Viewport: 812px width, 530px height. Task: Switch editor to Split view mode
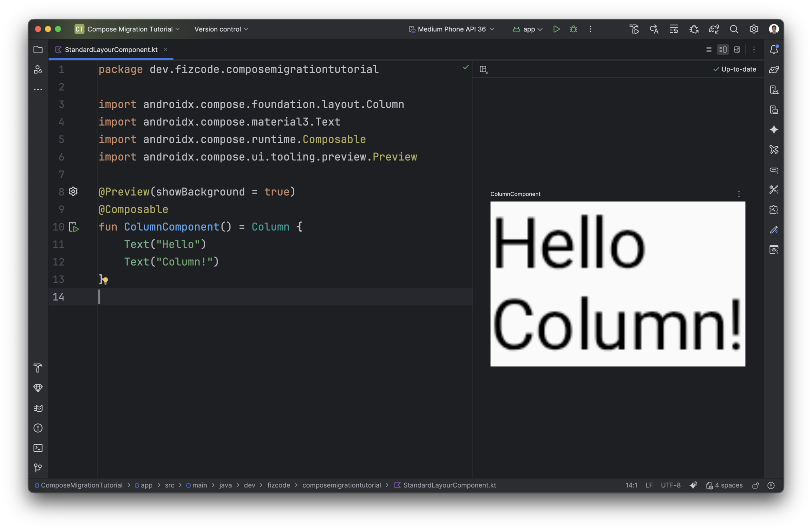point(723,49)
